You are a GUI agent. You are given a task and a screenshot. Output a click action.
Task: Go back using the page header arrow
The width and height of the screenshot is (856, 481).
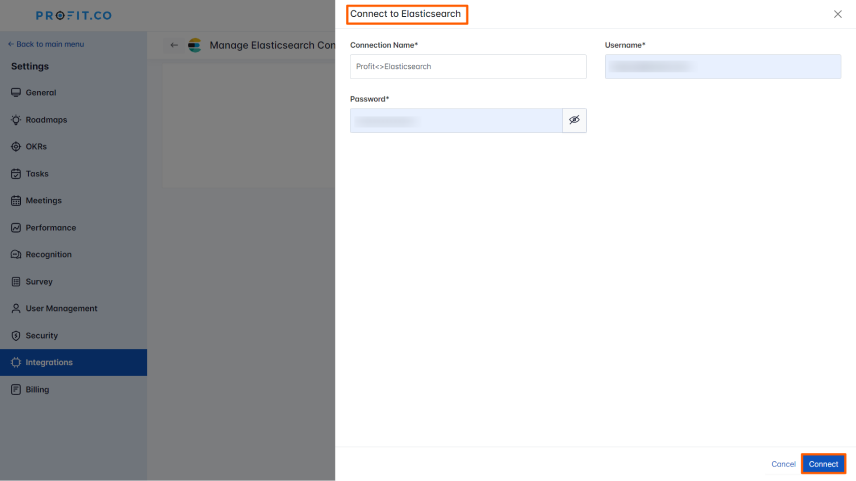[x=174, y=45]
